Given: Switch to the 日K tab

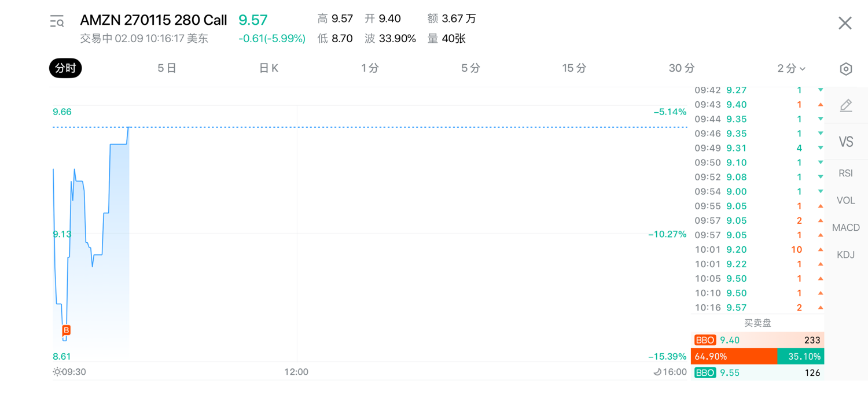Looking at the screenshot, I should 269,68.
